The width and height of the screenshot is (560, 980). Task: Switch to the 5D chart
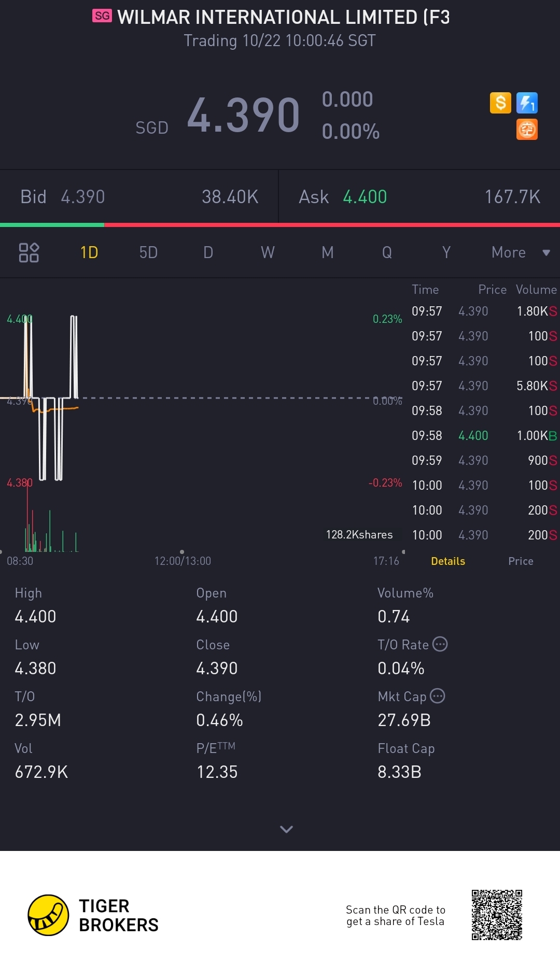[x=148, y=252]
